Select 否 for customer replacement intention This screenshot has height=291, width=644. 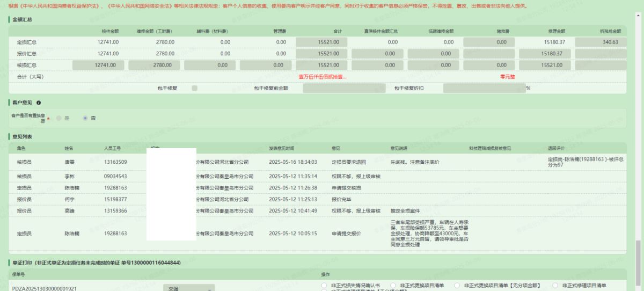85,118
